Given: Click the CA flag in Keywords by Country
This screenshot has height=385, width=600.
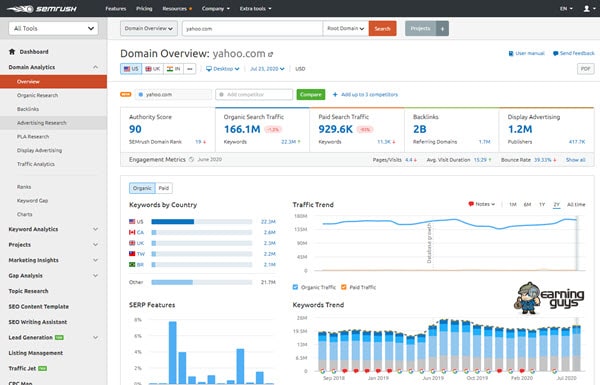Looking at the screenshot, I should [x=132, y=232].
